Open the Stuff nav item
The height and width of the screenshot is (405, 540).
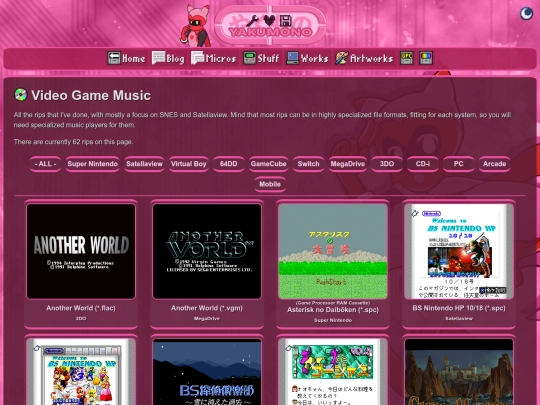pyautogui.click(x=261, y=58)
